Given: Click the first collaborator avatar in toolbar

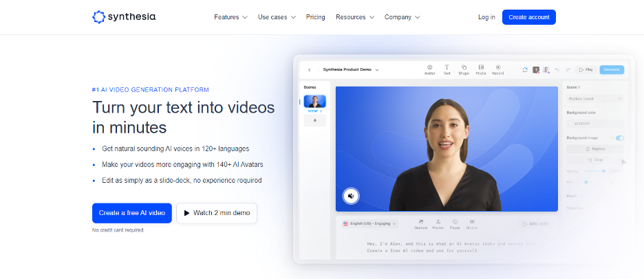Looking at the screenshot, I should pyautogui.click(x=536, y=70).
